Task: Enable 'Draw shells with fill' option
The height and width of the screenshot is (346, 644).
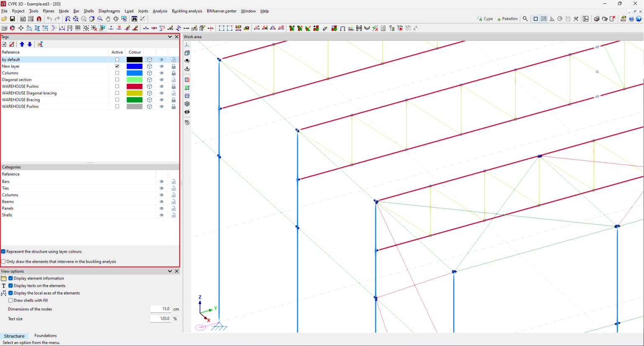Action: click(10, 300)
